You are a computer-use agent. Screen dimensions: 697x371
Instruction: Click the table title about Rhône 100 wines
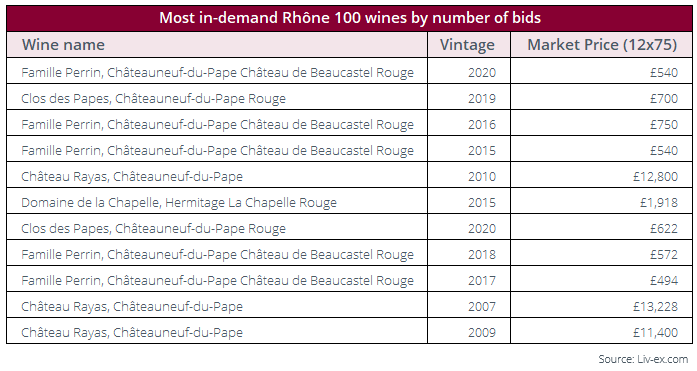[350, 18]
